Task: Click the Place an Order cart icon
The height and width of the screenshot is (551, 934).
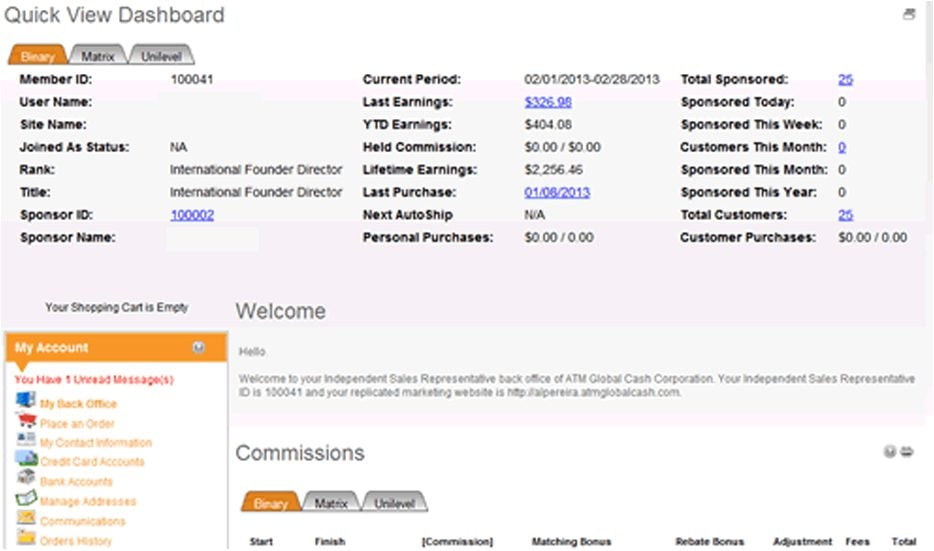Action: pyautogui.click(x=26, y=421)
